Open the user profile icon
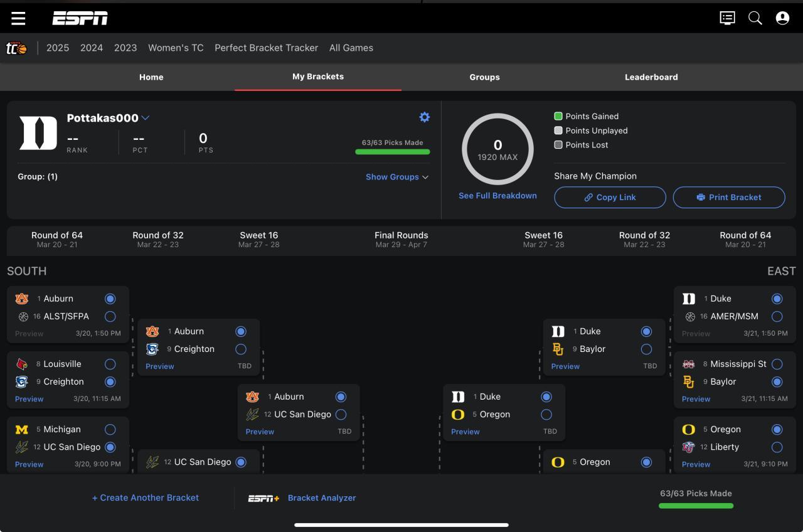803x532 pixels. pos(782,18)
